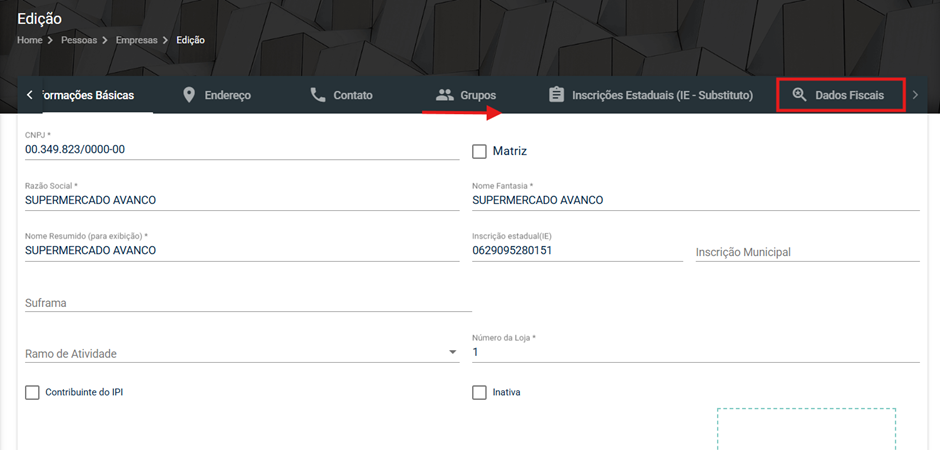The image size is (940, 450).
Task: Click the clipboard icon for Inscrições Estaduais
Action: click(x=556, y=95)
